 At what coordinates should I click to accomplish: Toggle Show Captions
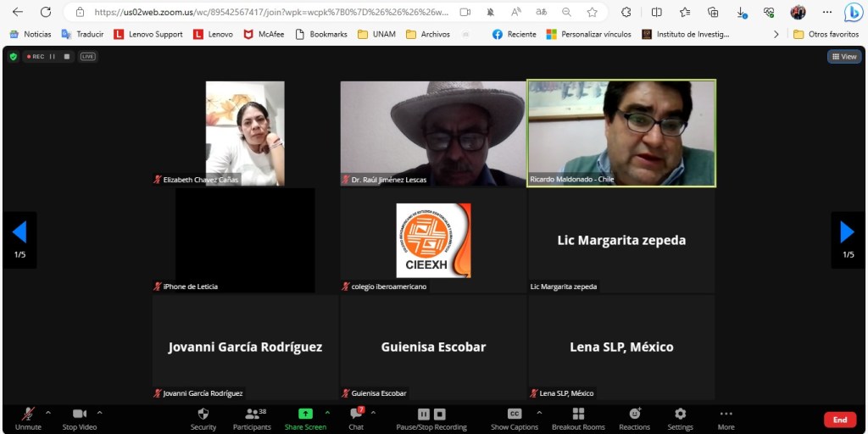[515, 414]
